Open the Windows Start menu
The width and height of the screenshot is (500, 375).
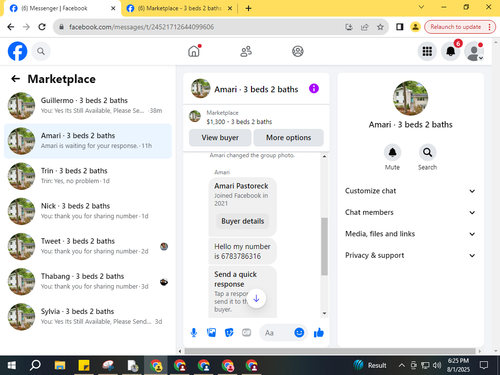(12, 366)
